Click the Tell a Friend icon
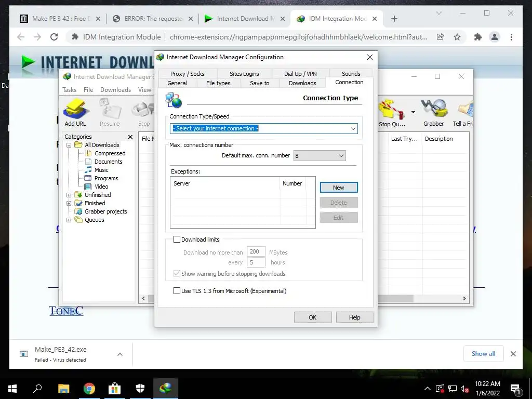 463,113
